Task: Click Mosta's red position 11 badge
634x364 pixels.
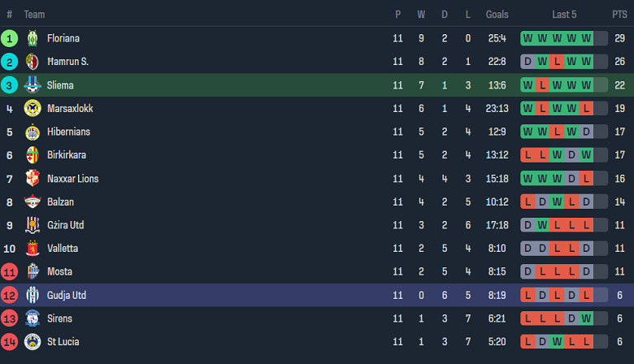Action: pos(10,271)
